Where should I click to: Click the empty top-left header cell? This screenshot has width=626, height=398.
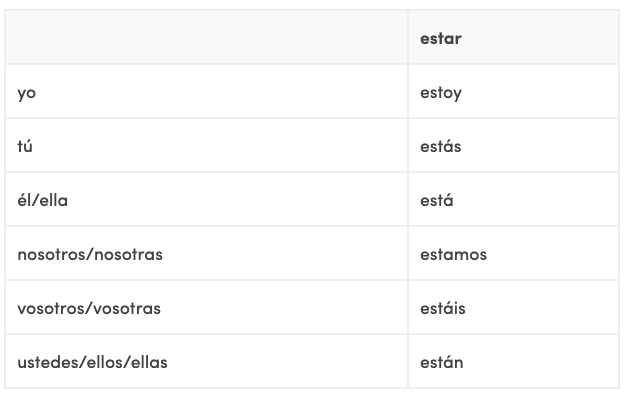206,37
